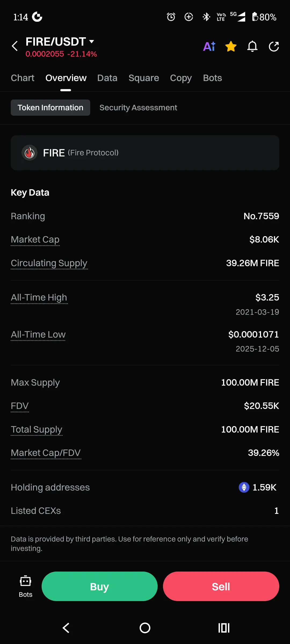This screenshot has width=290, height=644.
Task: Tap the share icon in header
Action: click(274, 46)
